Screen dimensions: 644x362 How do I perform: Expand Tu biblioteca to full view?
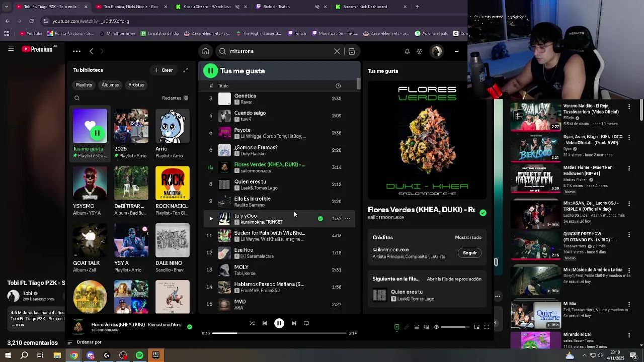click(185, 70)
